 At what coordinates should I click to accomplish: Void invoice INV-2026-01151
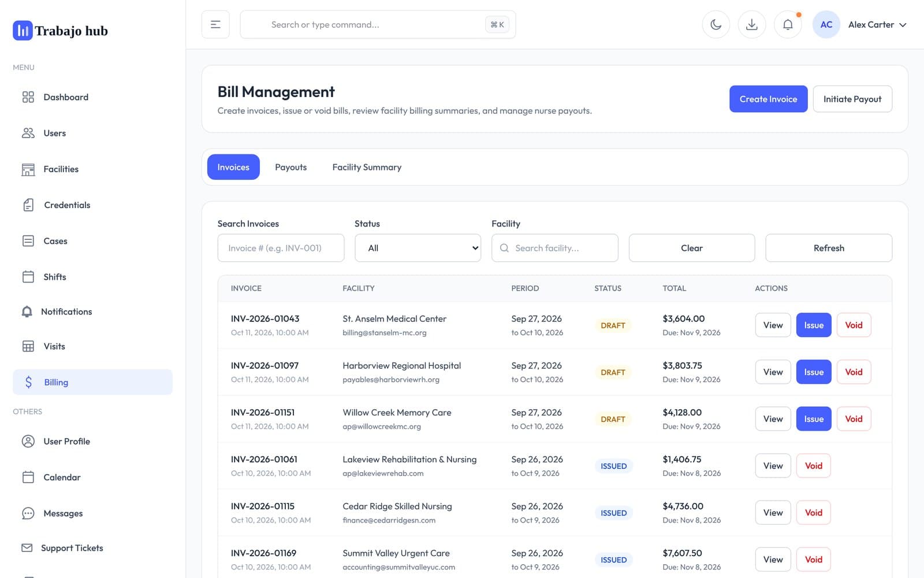tap(854, 418)
